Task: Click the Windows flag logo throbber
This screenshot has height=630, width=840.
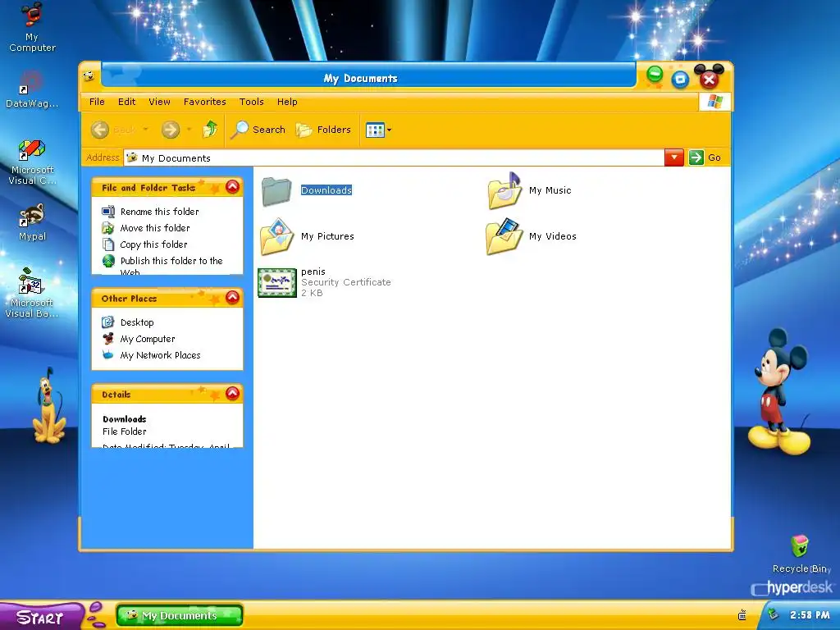Action: click(714, 102)
